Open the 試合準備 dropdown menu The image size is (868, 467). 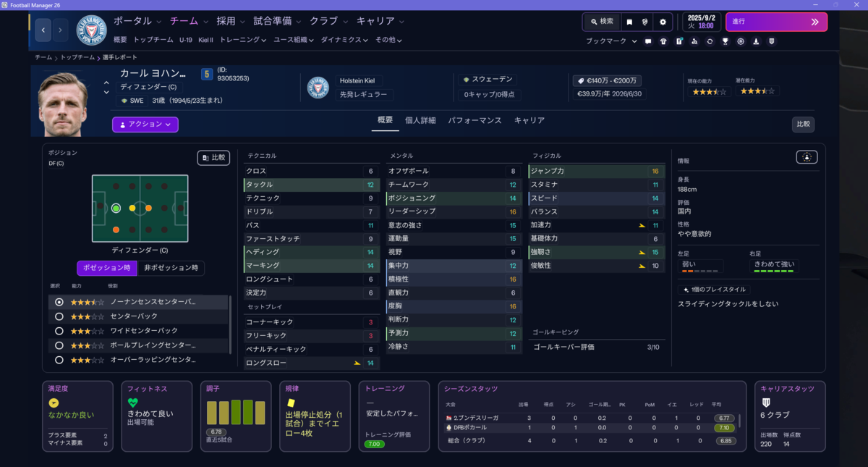[x=277, y=21]
